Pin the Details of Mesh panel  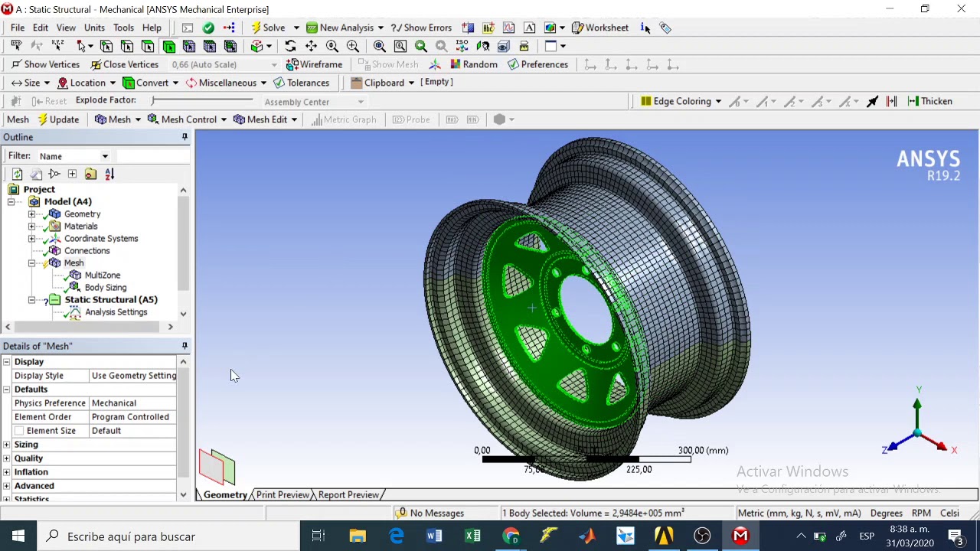click(185, 346)
